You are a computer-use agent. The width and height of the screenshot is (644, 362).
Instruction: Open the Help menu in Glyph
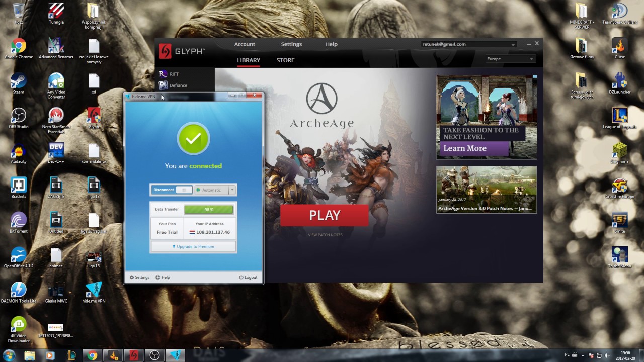332,44
